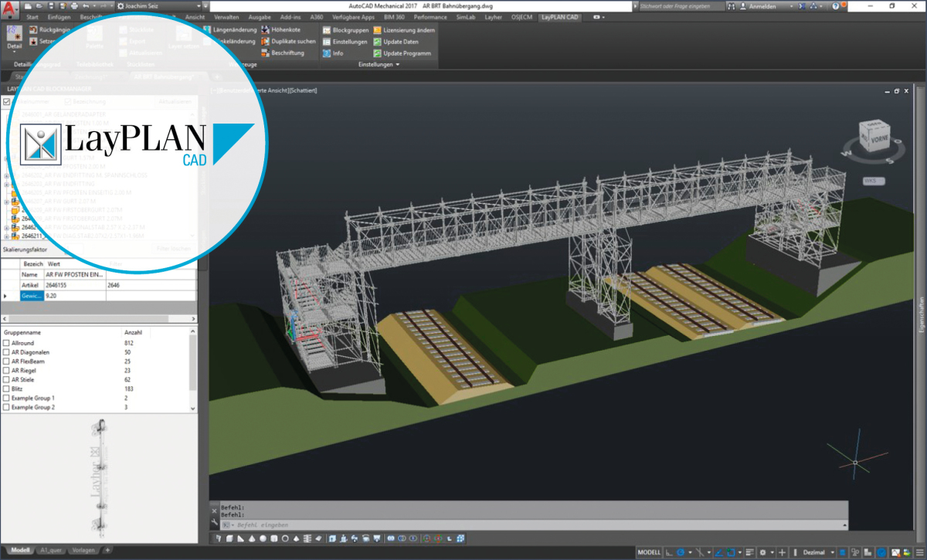Check the AR Diagonalen group

6,354
